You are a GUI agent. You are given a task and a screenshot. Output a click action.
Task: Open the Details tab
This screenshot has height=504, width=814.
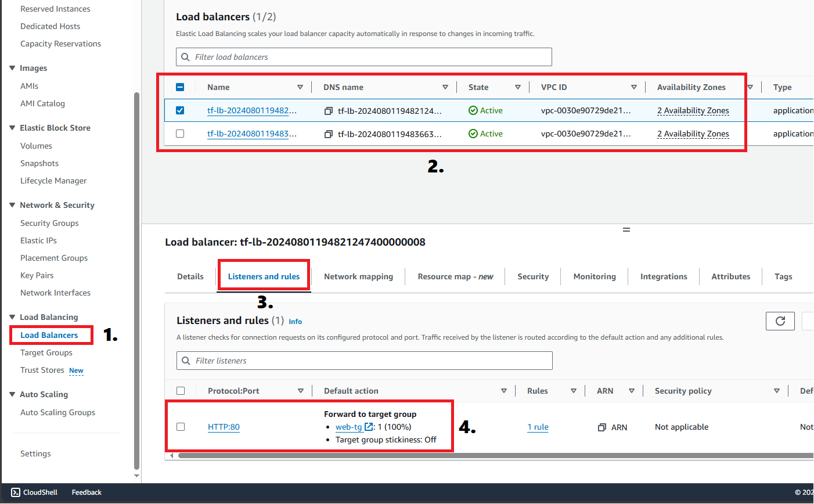click(x=190, y=276)
